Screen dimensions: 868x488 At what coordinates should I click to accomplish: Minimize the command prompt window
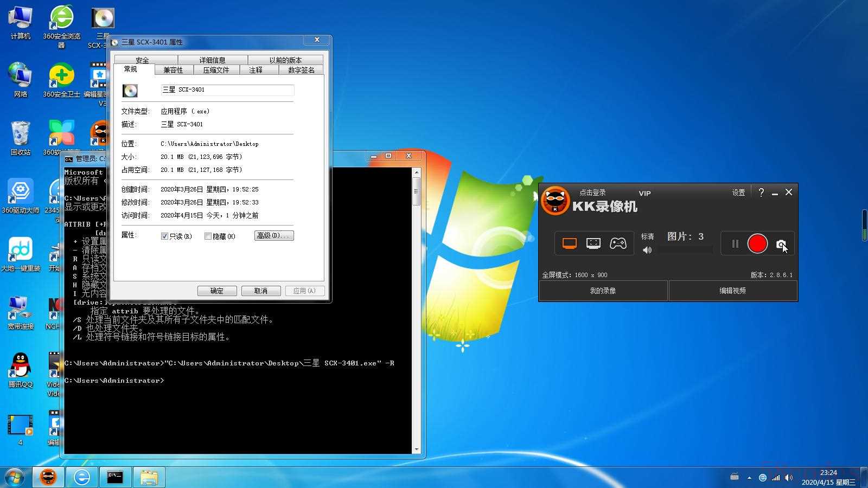374,156
